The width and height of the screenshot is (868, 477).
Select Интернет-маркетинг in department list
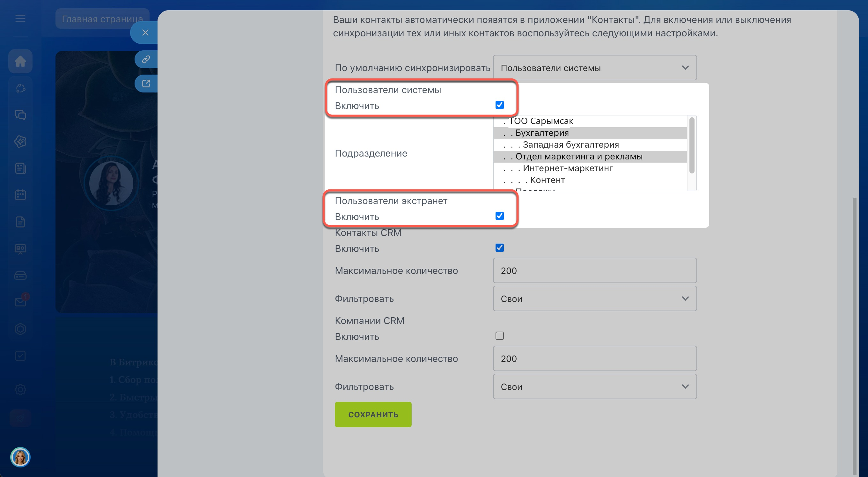(590, 168)
